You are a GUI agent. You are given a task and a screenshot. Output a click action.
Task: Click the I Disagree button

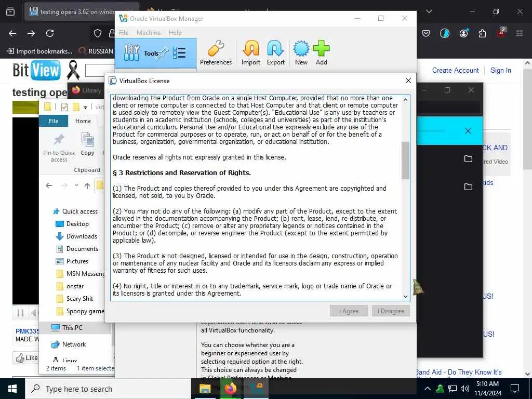coord(391,311)
